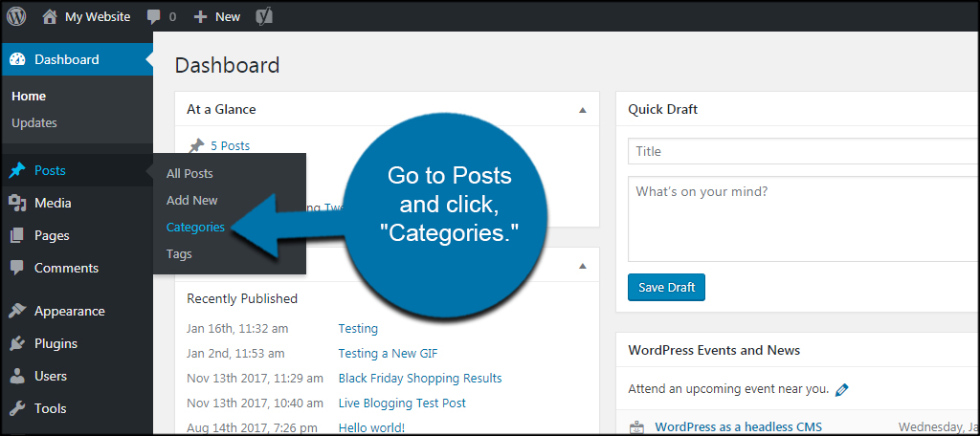This screenshot has width=980, height=436.
Task: Select Categories in the Posts submenu
Action: 195,228
